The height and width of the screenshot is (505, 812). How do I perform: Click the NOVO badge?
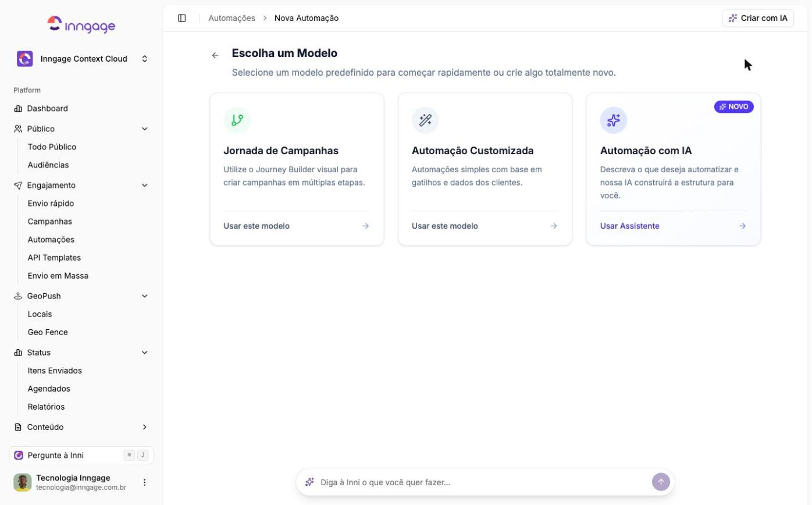point(734,106)
